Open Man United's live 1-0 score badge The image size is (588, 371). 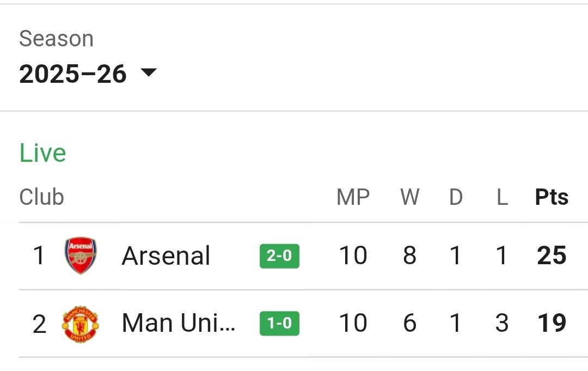click(x=279, y=323)
